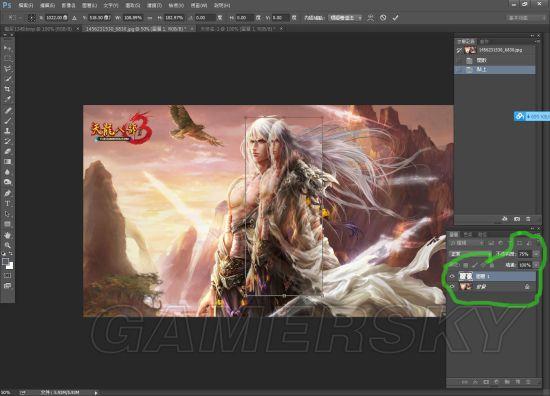Change screen mode from toolbox bottom
Viewport: 550px width, 396px height.
coord(7,286)
